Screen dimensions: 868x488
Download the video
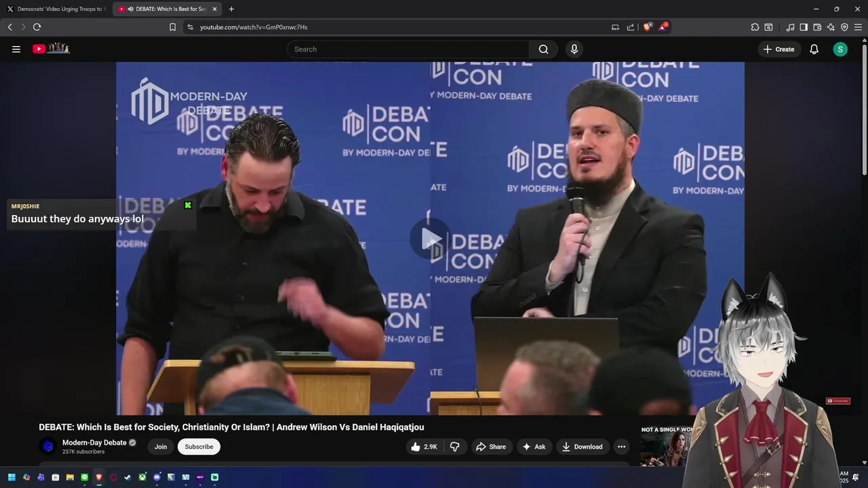pyautogui.click(x=583, y=447)
